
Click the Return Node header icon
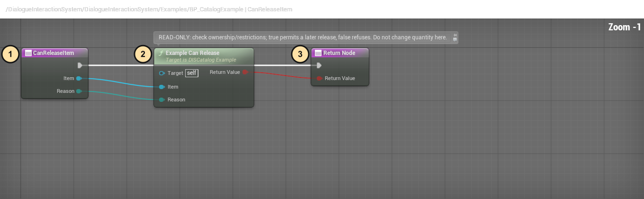coord(318,53)
